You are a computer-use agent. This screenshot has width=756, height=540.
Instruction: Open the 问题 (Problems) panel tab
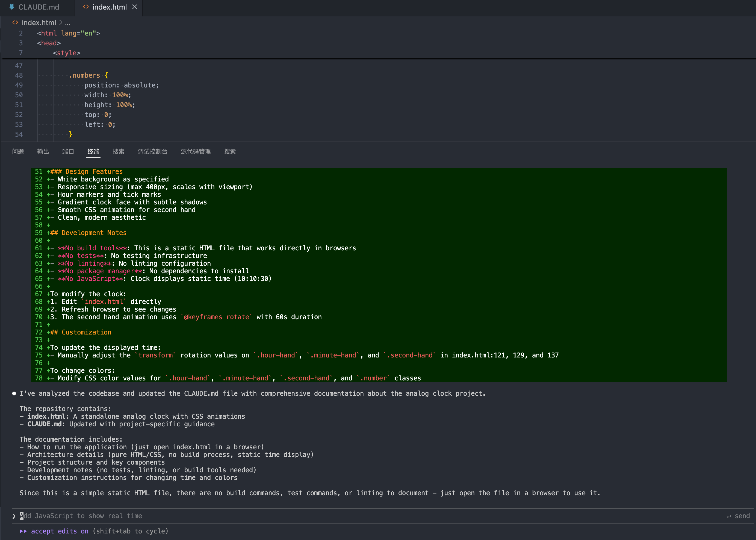(18, 151)
